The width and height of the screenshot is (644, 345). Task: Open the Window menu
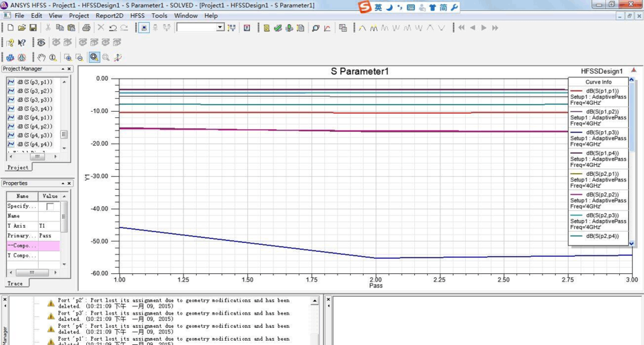click(186, 16)
